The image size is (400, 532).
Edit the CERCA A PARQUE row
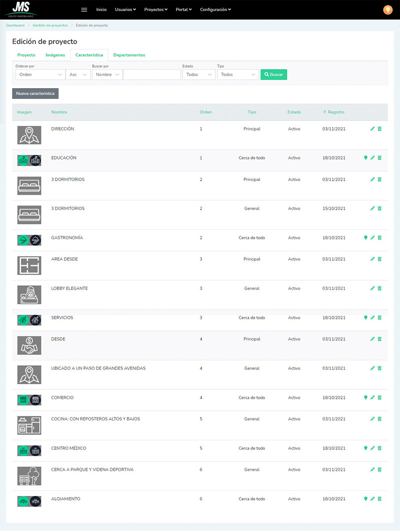pos(372,469)
